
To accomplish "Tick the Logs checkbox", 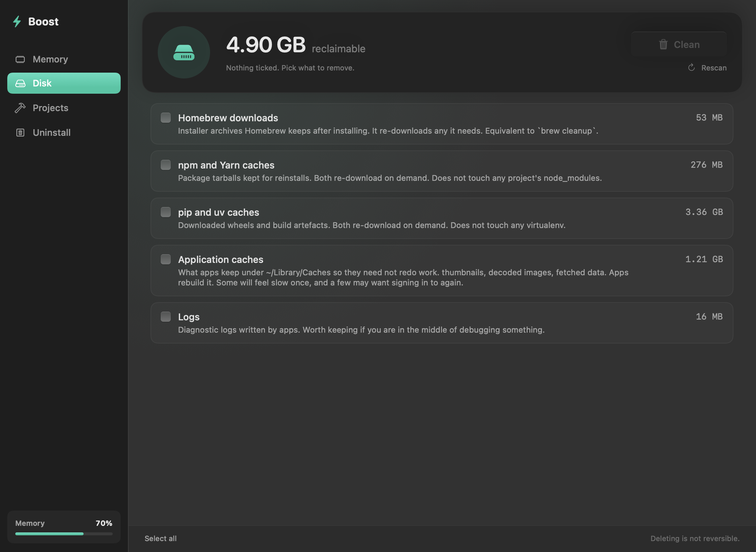I will (166, 317).
